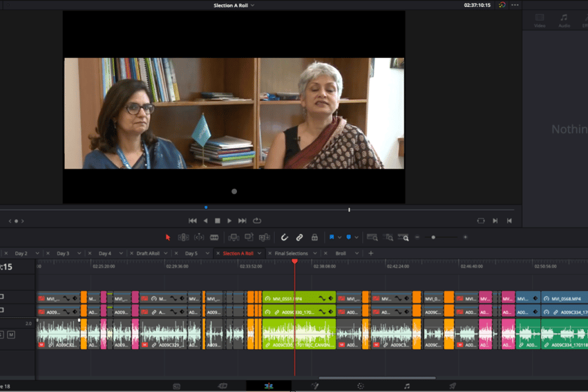
Task: Switch to Final Selections timeline tab
Action: click(x=291, y=254)
